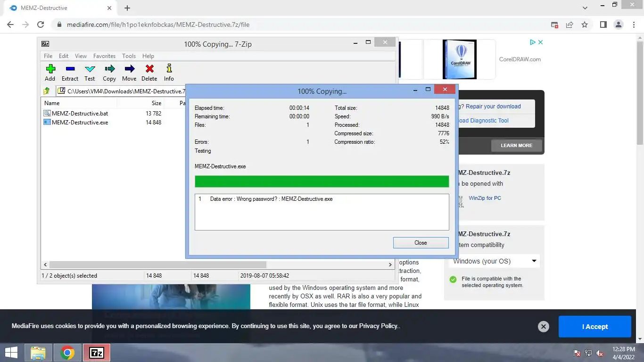This screenshot has height=362, width=644.
Task: Click the blocked-content icon in address bar
Action: click(x=555, y=25)
